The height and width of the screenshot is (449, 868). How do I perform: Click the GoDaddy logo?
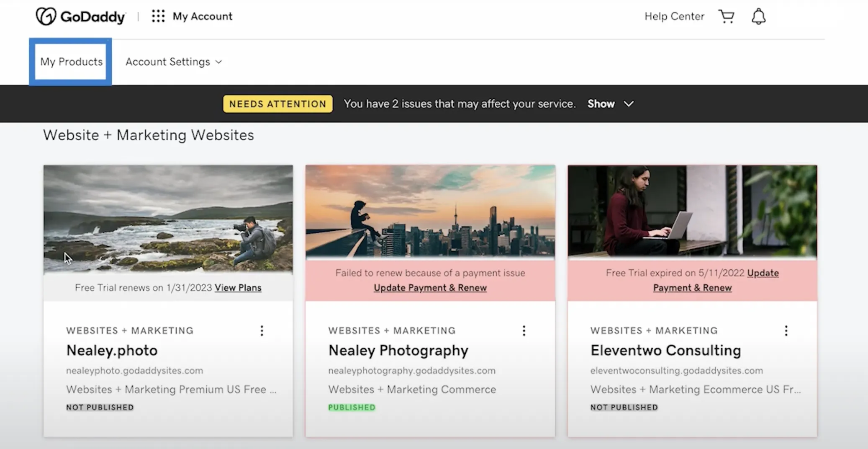[x=80, y=16]
